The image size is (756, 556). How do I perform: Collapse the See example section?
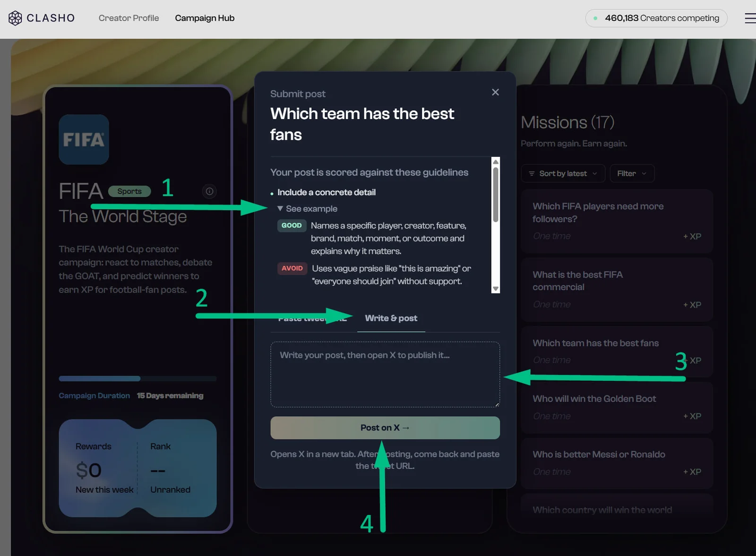[307, 209]
